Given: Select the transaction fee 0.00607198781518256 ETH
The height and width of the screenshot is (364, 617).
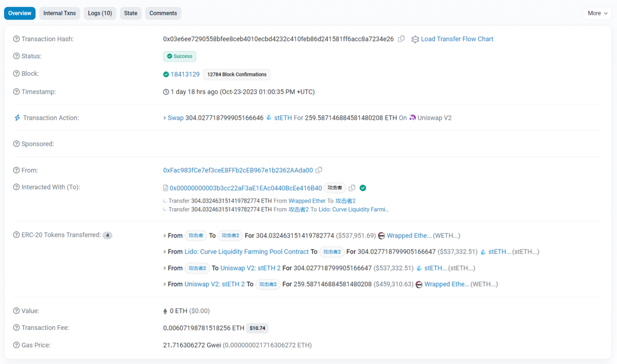Looking at the screenshot, I should pos(203,328).
